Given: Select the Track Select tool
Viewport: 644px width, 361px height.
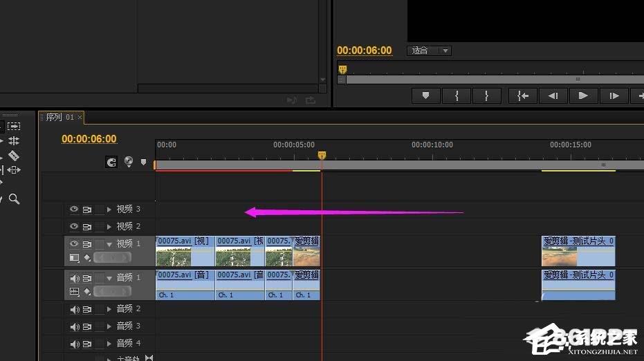Looking at the screenshot, I should pyautogui.click(x=14, y=126).
